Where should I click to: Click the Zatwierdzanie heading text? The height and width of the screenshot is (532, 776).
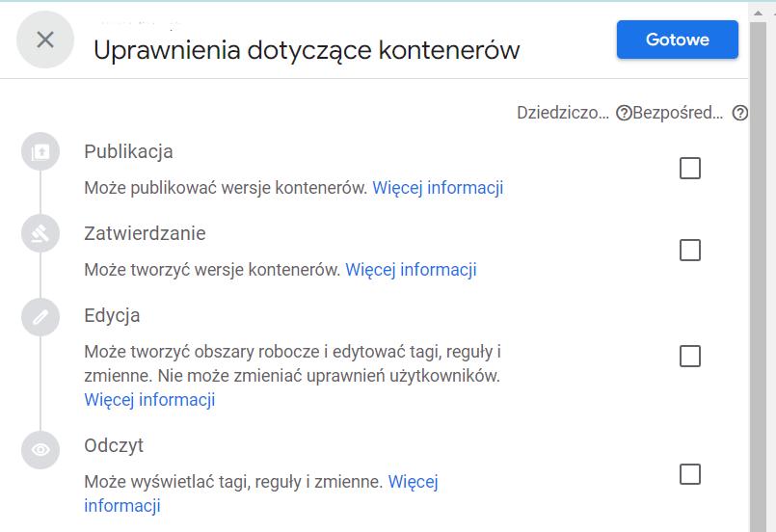[x=145, y=233]
